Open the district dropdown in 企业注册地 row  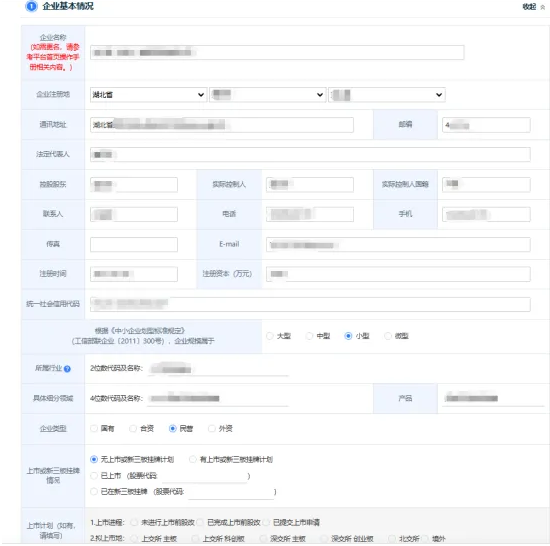(387, 95)
